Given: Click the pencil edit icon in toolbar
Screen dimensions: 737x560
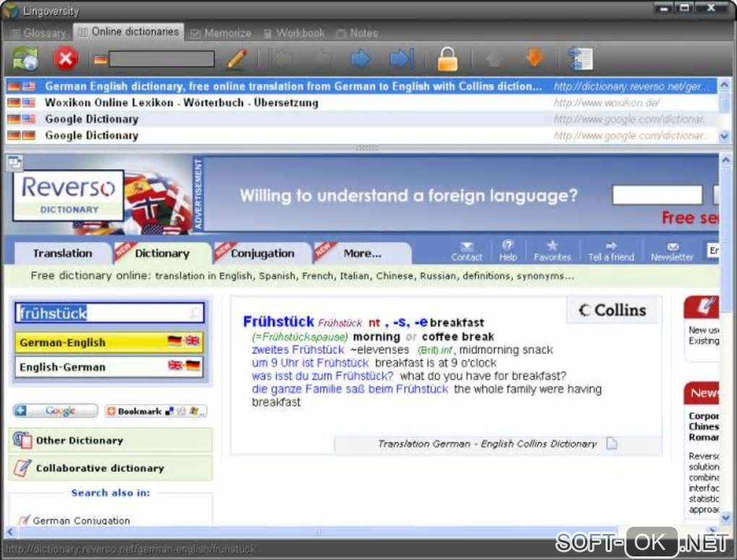Looking at the screenshot, I should click(237, 59).
